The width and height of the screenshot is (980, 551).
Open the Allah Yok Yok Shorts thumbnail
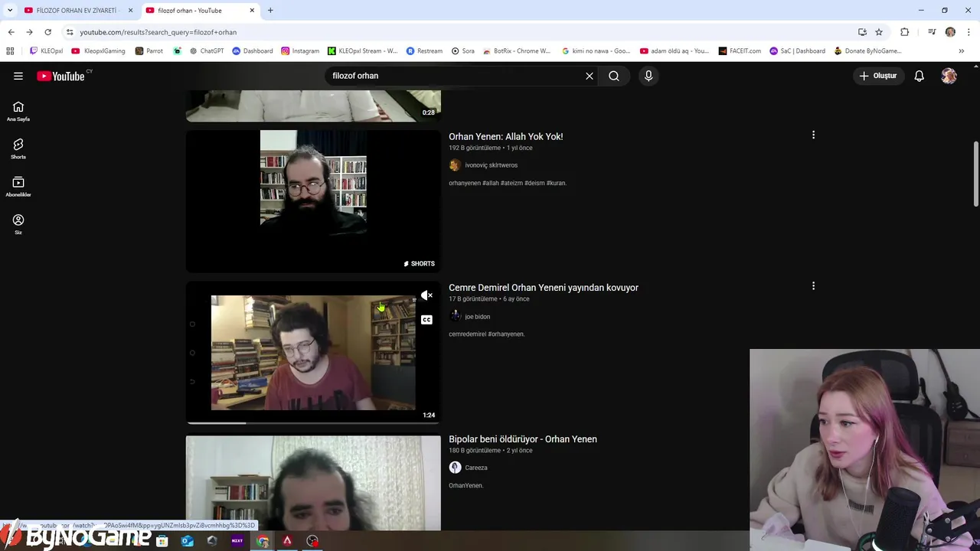[x=313, y=201]
